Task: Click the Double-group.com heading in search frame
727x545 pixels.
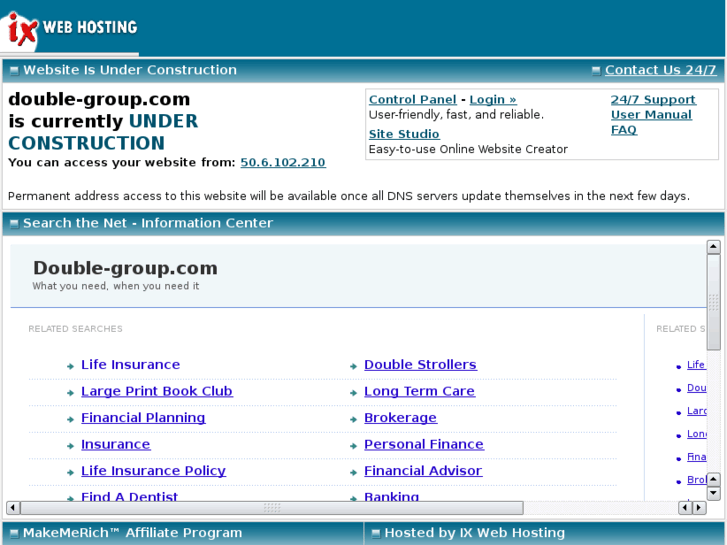Action: 125,268
